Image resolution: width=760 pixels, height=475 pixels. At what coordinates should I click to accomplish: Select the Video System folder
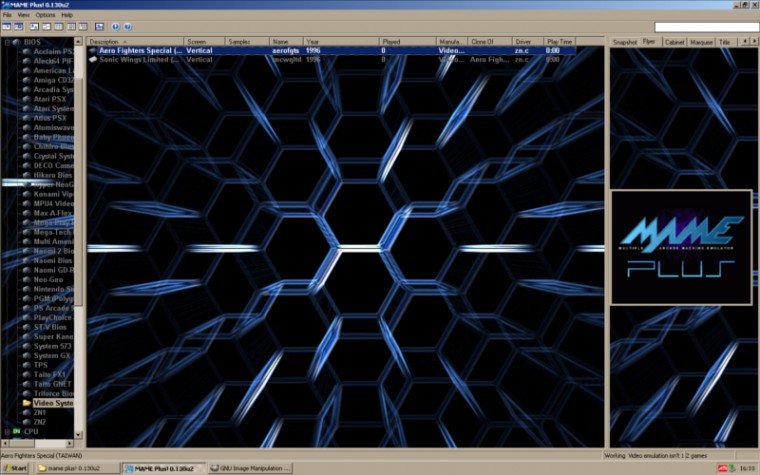tap(53, 403)
